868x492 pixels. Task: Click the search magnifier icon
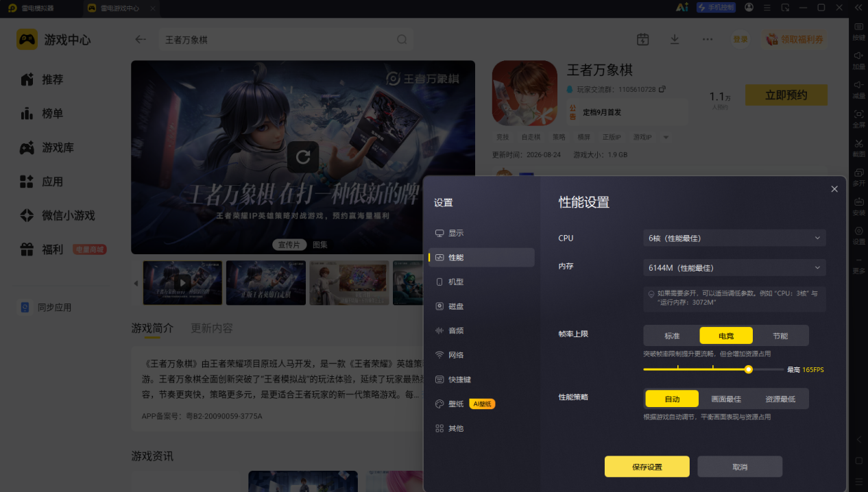[x=402, y=40]
